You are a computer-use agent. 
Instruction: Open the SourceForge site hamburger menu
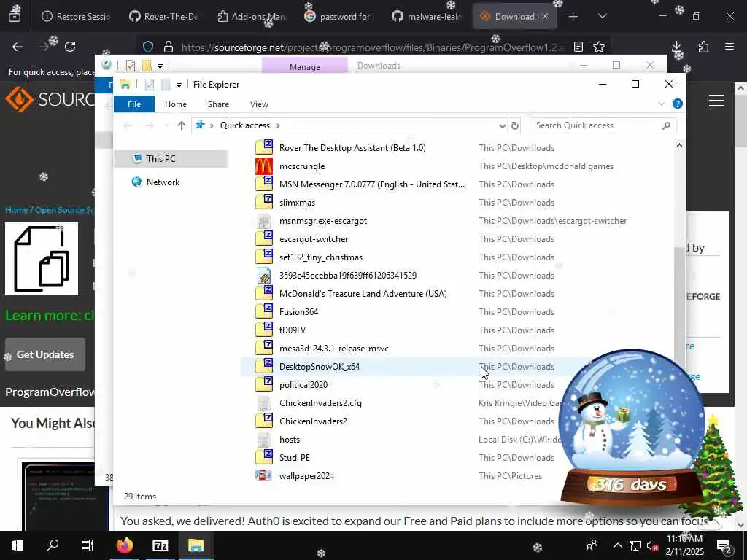point(716,101)
